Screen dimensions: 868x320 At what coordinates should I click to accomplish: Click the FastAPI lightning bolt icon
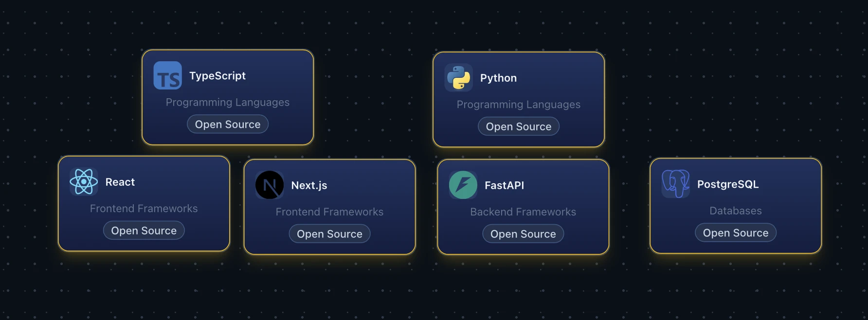463,185
